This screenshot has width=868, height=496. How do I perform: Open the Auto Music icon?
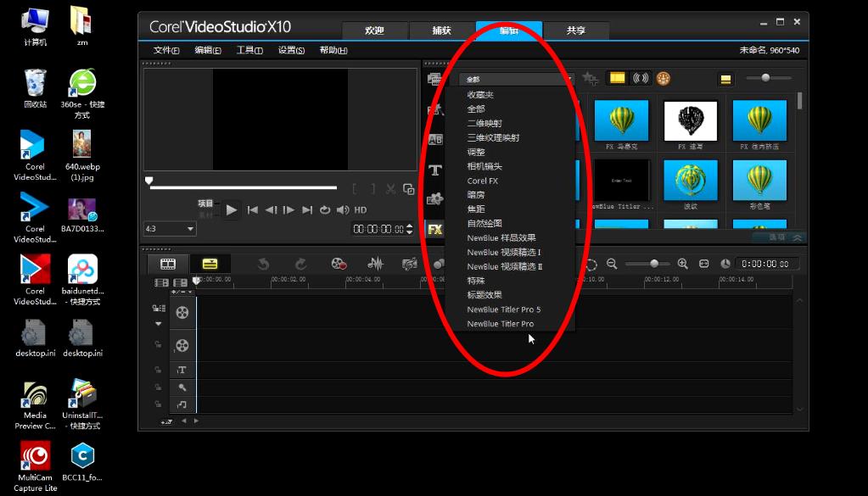(409, 265)
